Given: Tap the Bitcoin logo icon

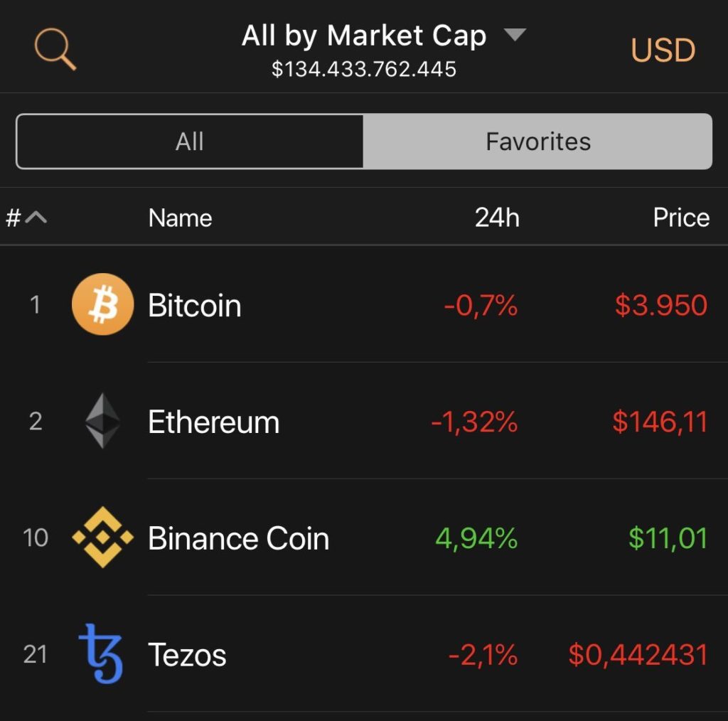Looking at the screenshot, I should click(102, 304).
